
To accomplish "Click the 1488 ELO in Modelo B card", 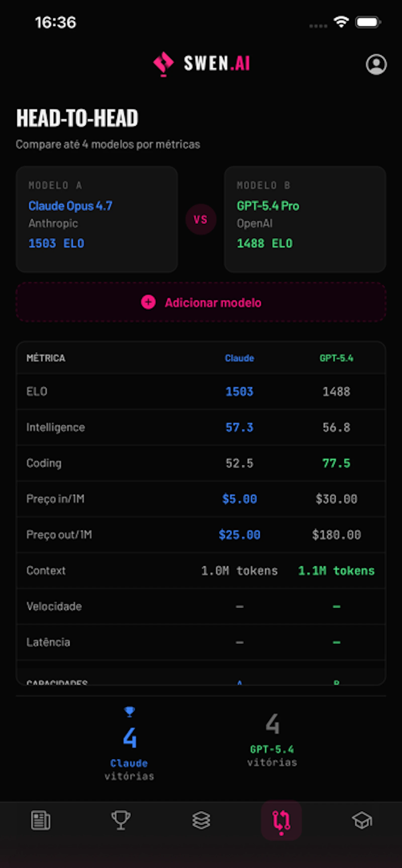I will click(x=265, y=243).
